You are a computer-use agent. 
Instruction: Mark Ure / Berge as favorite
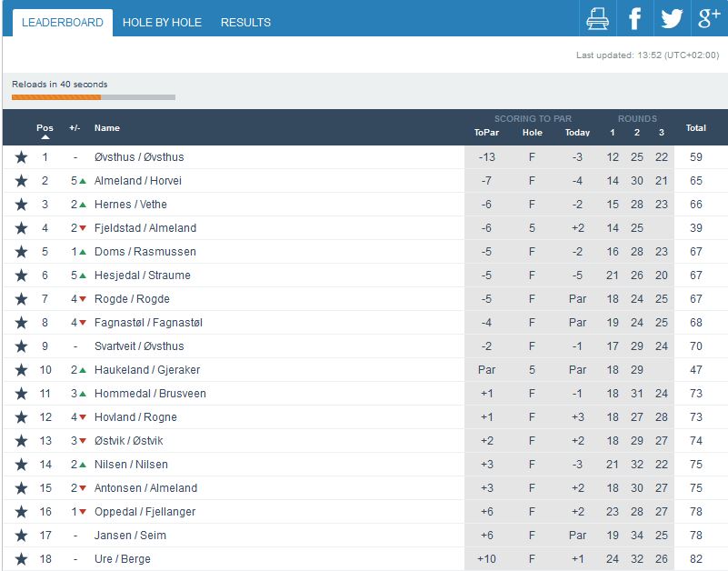(x=21, y=559)
